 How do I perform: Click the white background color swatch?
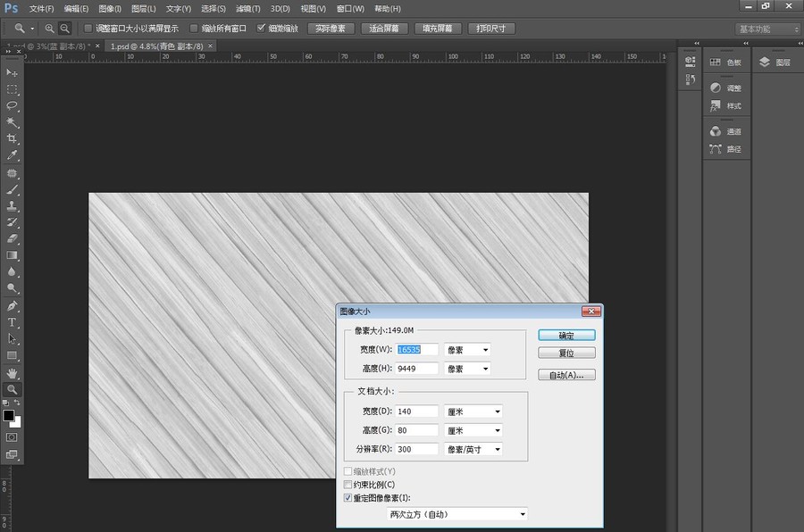(18, 423)
